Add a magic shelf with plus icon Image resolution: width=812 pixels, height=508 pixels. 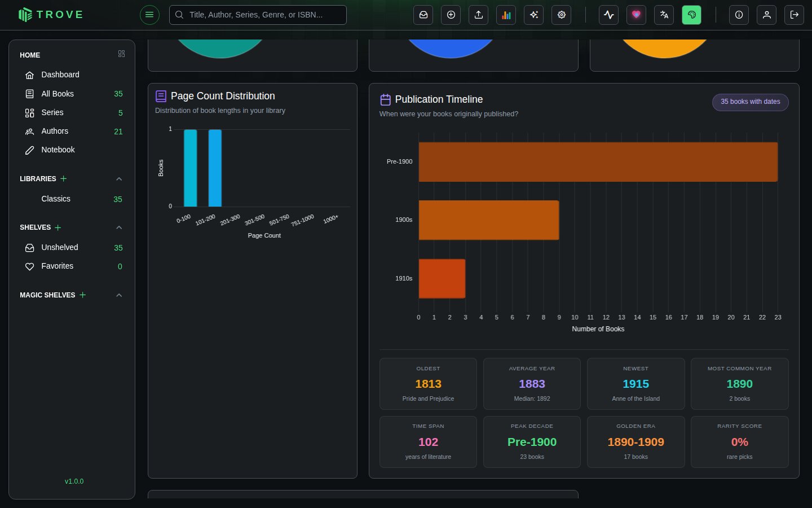click(x=83, y=295)
